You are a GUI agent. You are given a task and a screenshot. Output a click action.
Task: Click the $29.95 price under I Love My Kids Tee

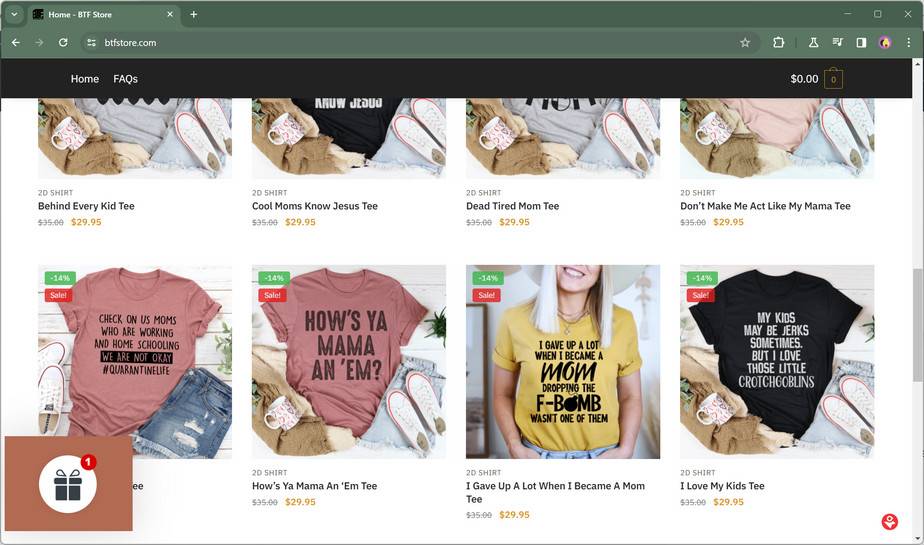point(728,502)
